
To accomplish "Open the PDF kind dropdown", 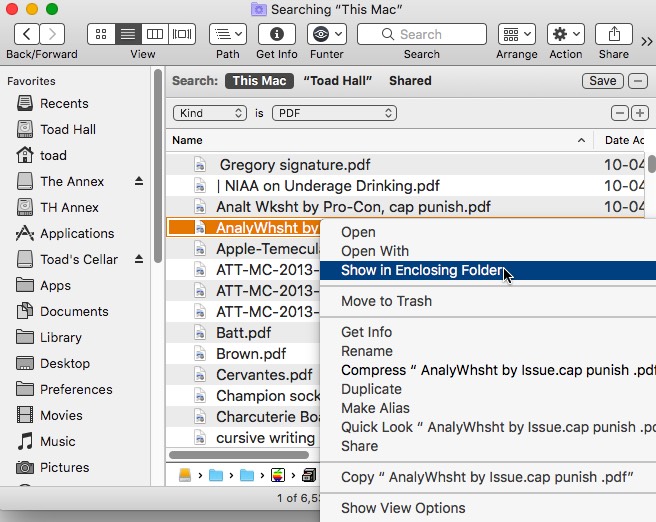I will pyautogui.click(x=334, y=113).
